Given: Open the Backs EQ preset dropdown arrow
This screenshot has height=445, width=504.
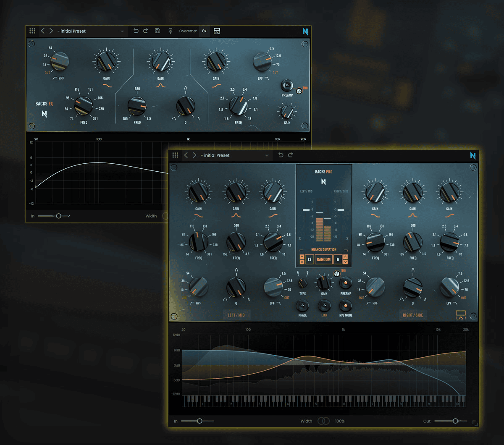Looking at the screenshot, I should [122, 31].
